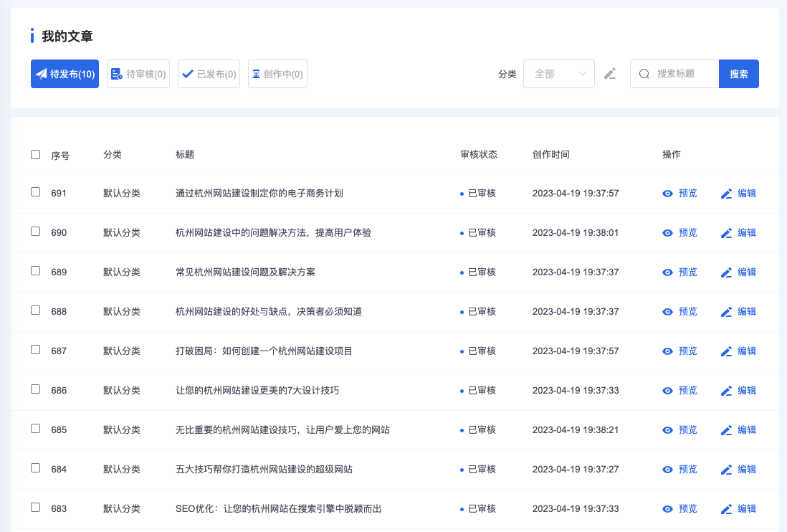
Task: Open the 全部 category dropdown
Action: (558, 74)
